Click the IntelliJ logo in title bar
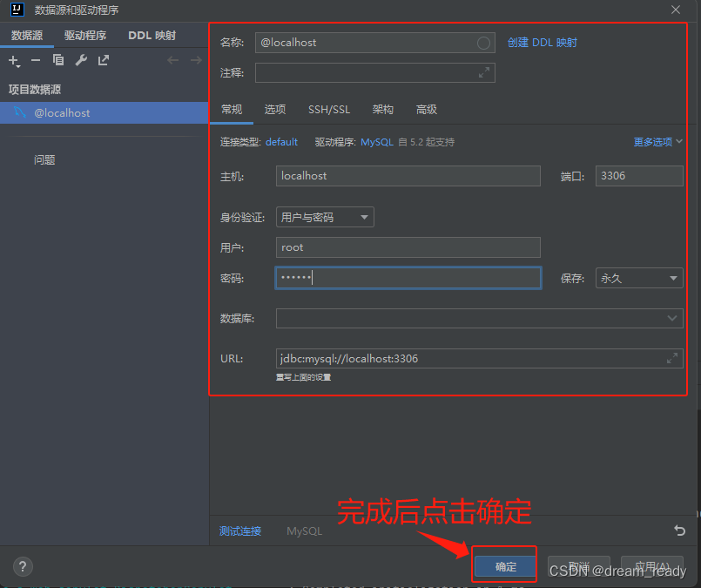Screen dimensions: 701x588 (x=17, y=10)
